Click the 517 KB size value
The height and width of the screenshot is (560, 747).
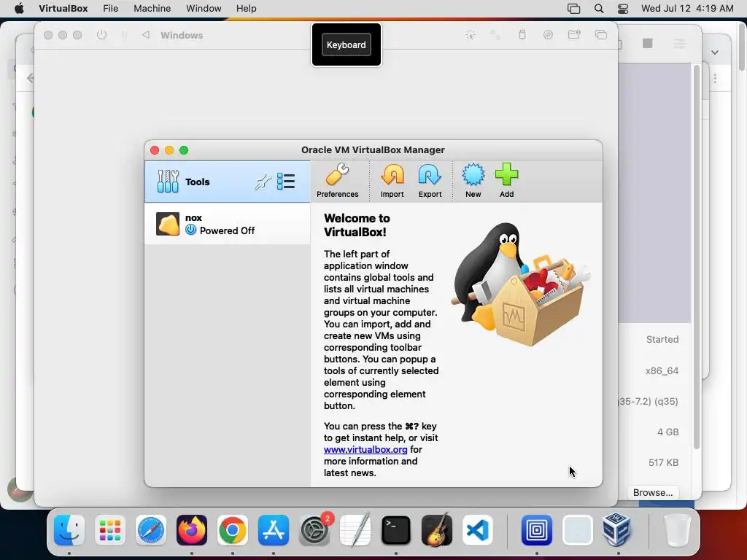click(663, 462)
